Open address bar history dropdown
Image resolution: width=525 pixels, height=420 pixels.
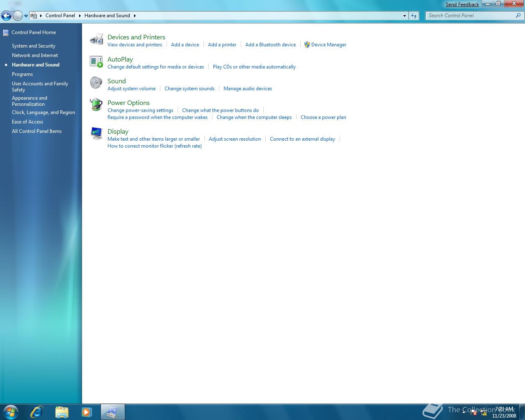404,16
